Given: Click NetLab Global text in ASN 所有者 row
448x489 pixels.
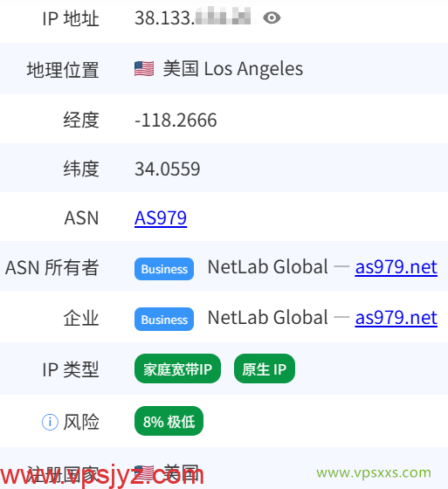Looking at the screenshot, I should [x=268, y=267].
